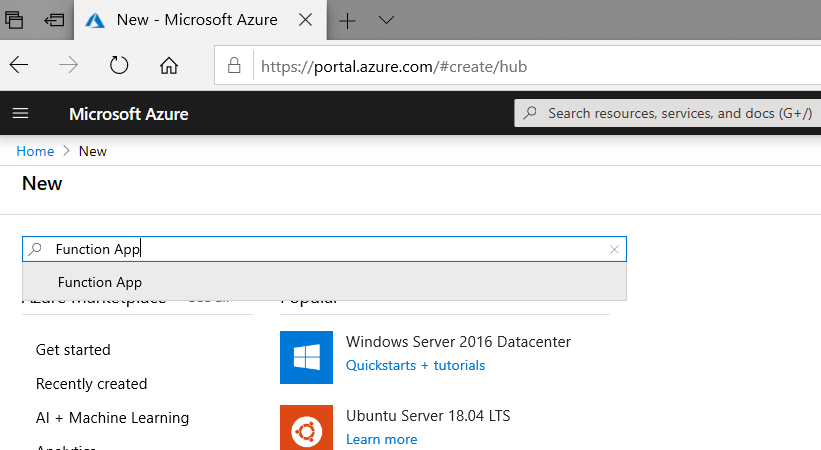The height and width of the screenshot is (450, 821).
Task: Click the set tabs aside icon
Action: click(x=54, y=20)
